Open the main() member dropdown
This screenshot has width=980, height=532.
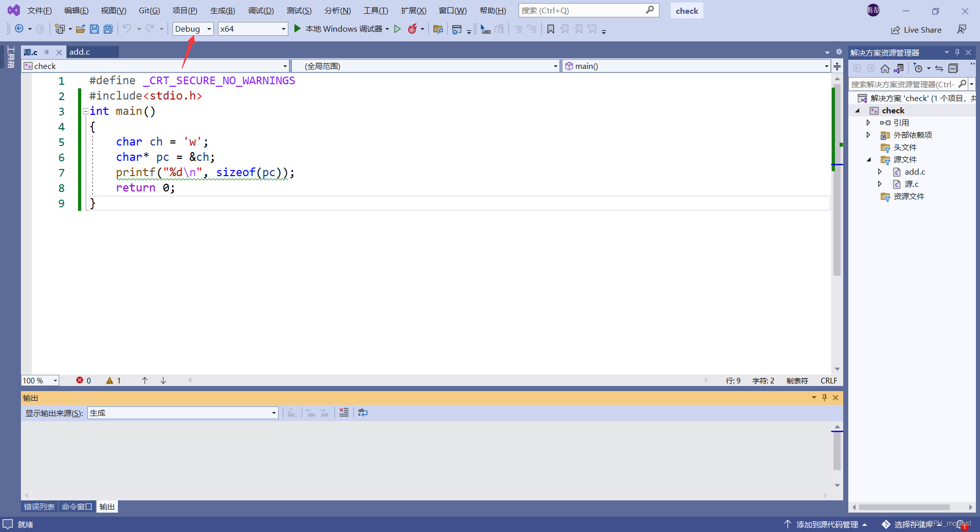696,66
